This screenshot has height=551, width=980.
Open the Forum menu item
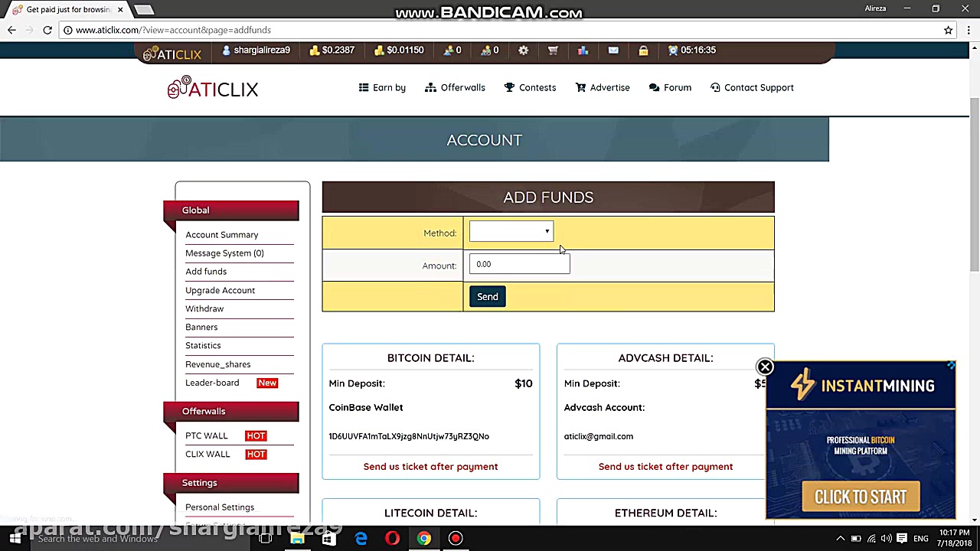[670, 88]
